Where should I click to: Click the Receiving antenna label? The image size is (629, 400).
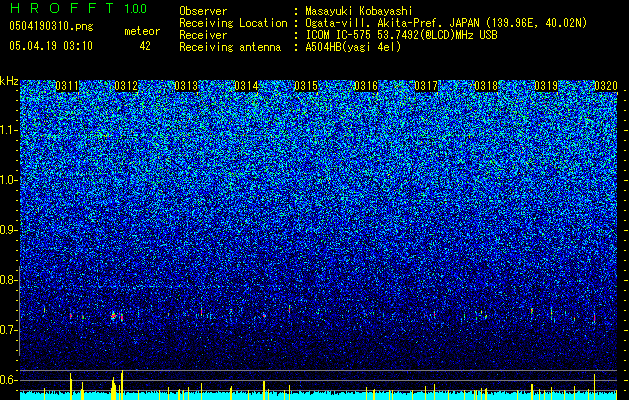pos(230,47)
